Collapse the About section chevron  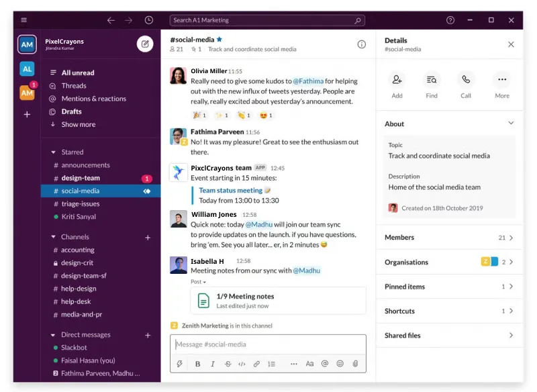511,124
